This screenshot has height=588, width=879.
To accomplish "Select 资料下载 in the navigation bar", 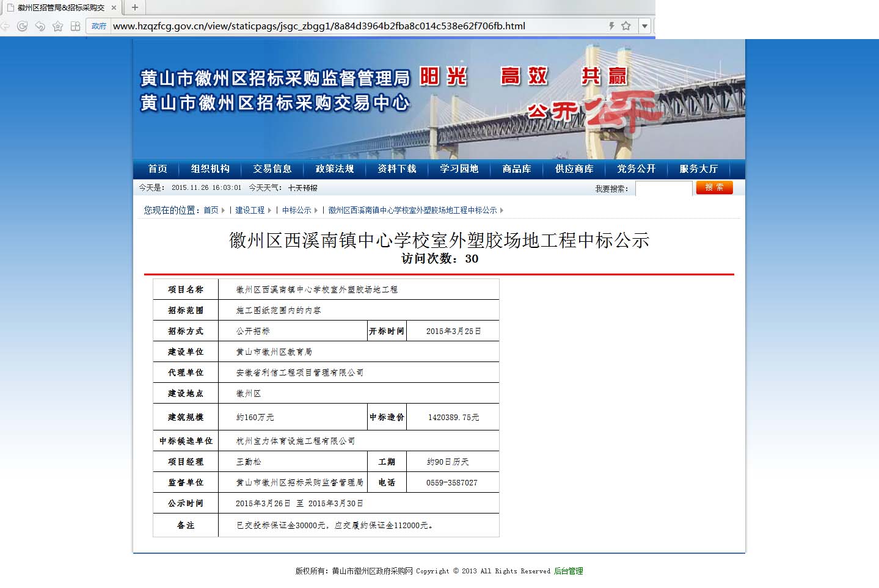I will coord(397,169).
